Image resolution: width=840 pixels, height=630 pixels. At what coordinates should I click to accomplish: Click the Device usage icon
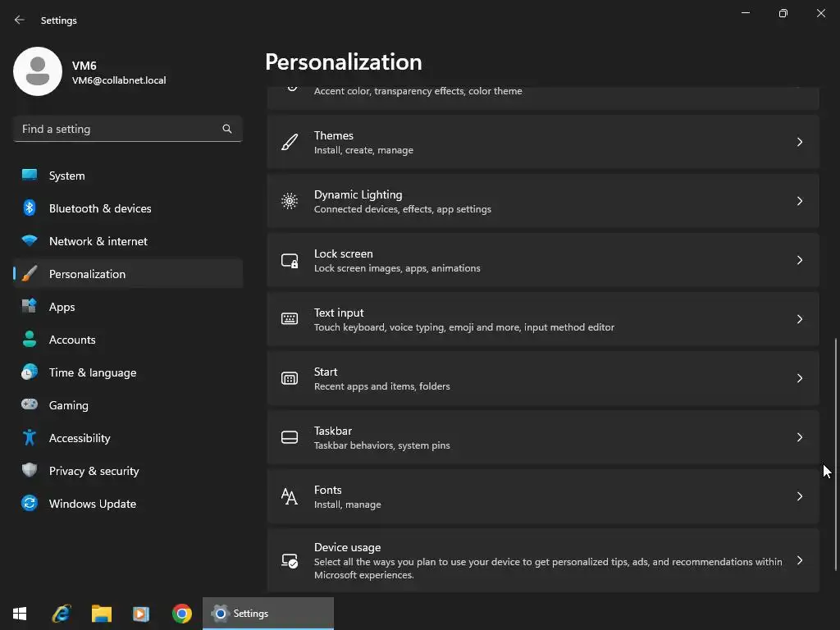click(290, 560)
